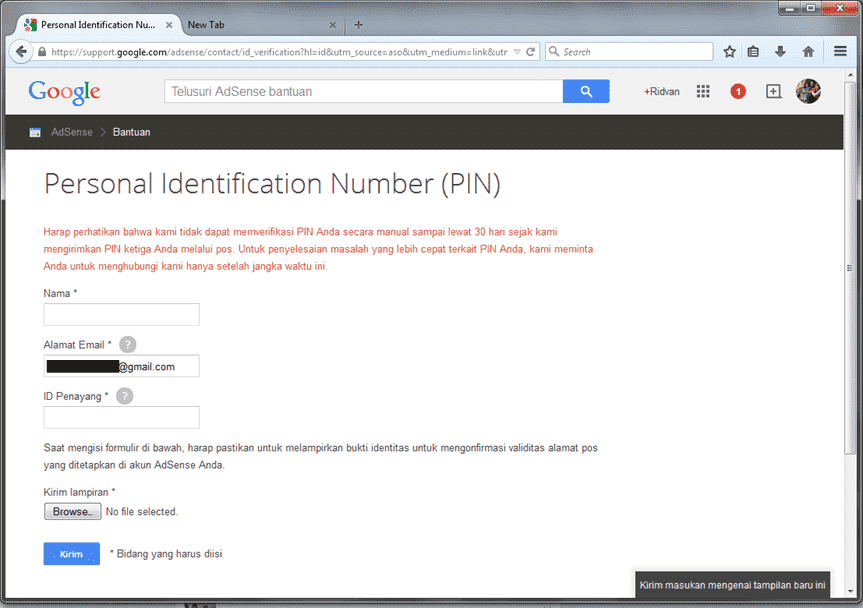
Task: Reload the page with the refresh icon
Action: 530,52
